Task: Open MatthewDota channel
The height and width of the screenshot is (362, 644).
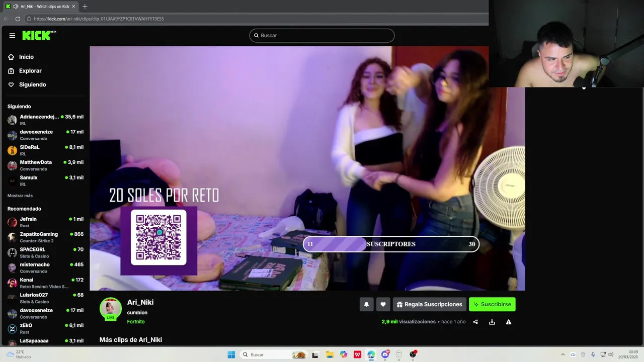Action: [45, 165]
